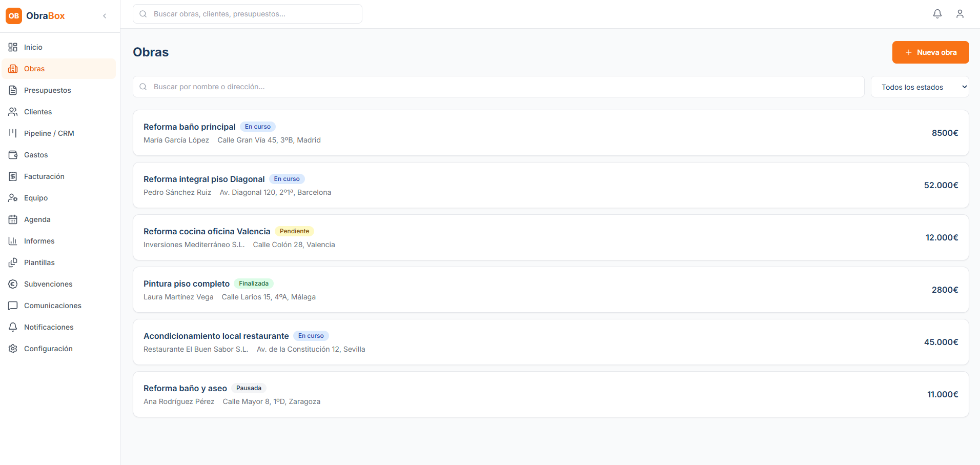Open the Notificaciones menu item
Screen dimensions: 980x465
click(59, 327)
